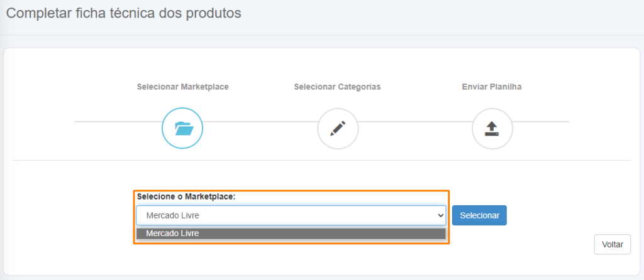Click the blue open-folder step icon
The image size is (644, 280).
[182, 128]
